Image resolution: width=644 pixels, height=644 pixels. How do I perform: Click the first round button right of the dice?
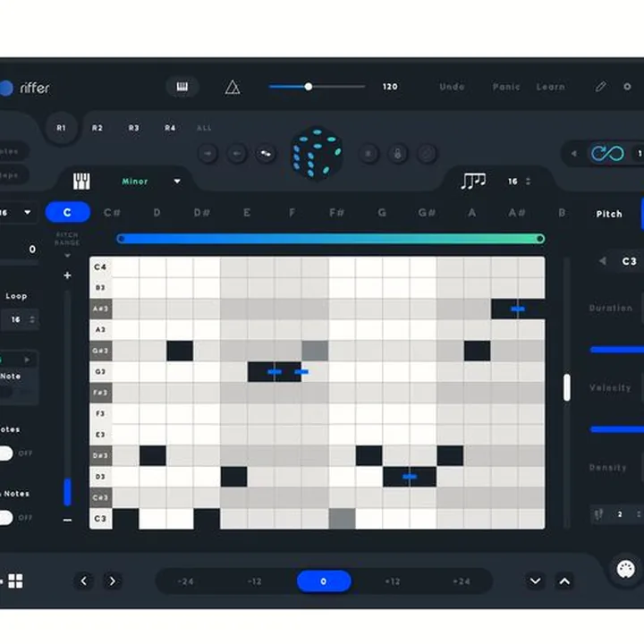coord(369,154)
